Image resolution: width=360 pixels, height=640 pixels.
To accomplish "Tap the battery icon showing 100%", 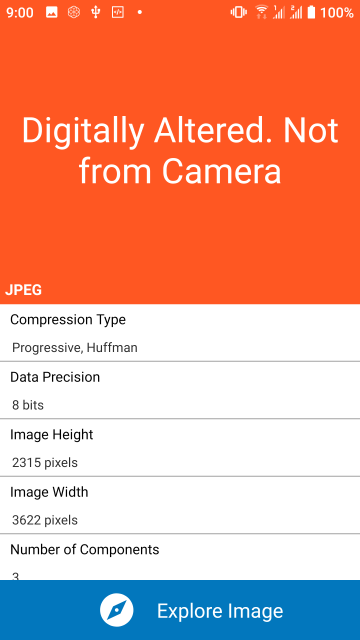I will click(x=311, y=13).
